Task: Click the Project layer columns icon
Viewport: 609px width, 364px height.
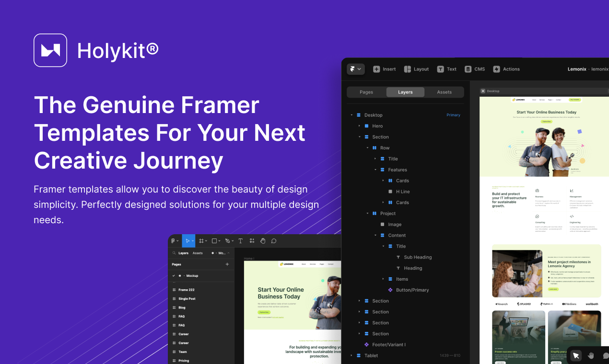Action: click(375, 213)
